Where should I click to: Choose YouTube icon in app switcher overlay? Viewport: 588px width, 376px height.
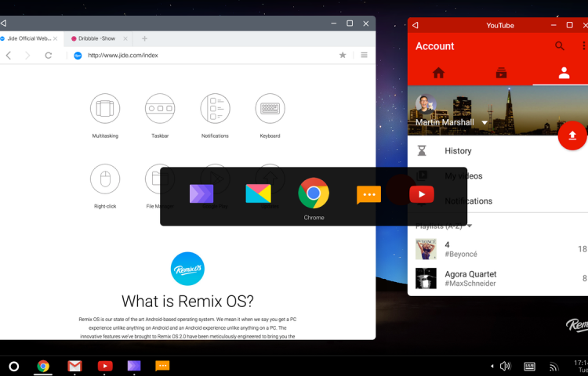point(421,194)
